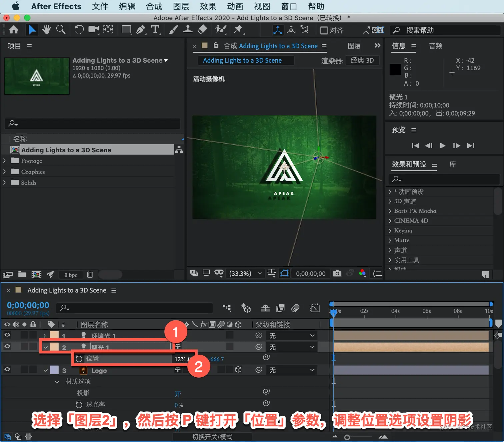Click the 聚光 1 layer label color swatch

(54, 347)
